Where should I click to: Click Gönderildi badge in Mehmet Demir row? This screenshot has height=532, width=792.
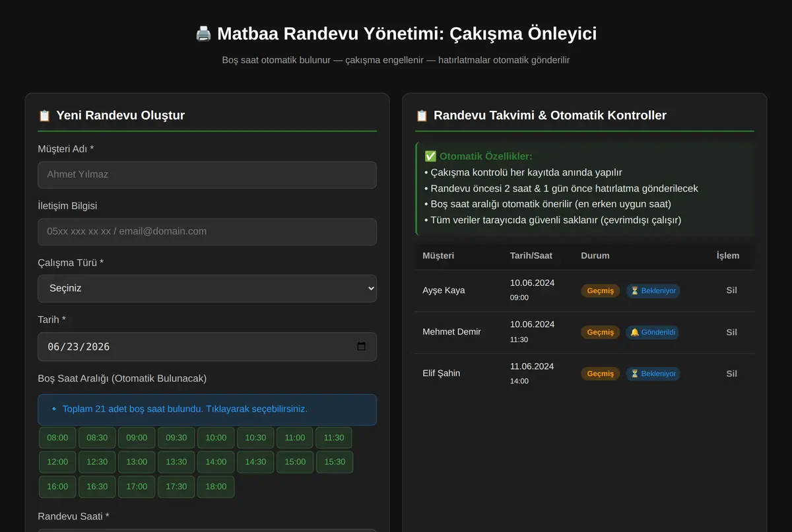tap(652, 333)
